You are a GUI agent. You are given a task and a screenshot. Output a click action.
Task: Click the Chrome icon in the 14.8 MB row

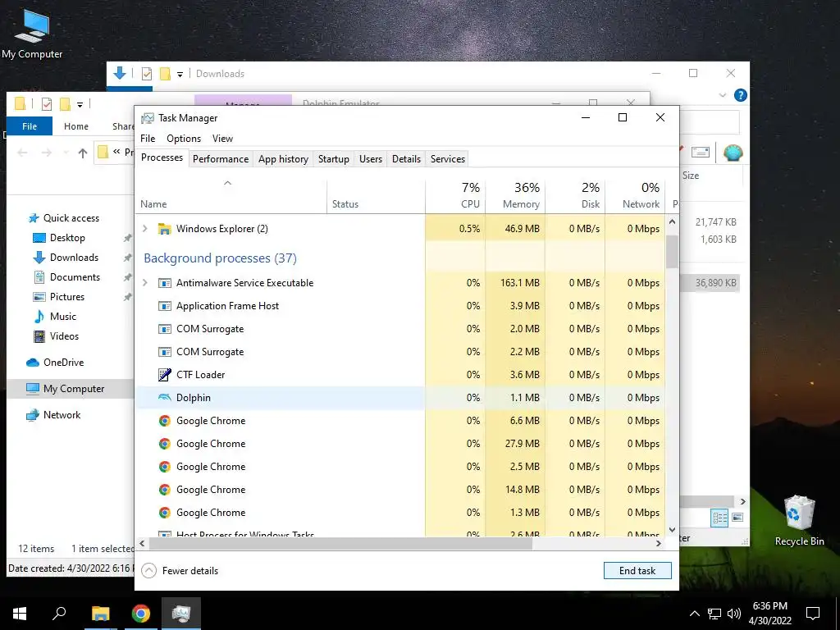164,490
